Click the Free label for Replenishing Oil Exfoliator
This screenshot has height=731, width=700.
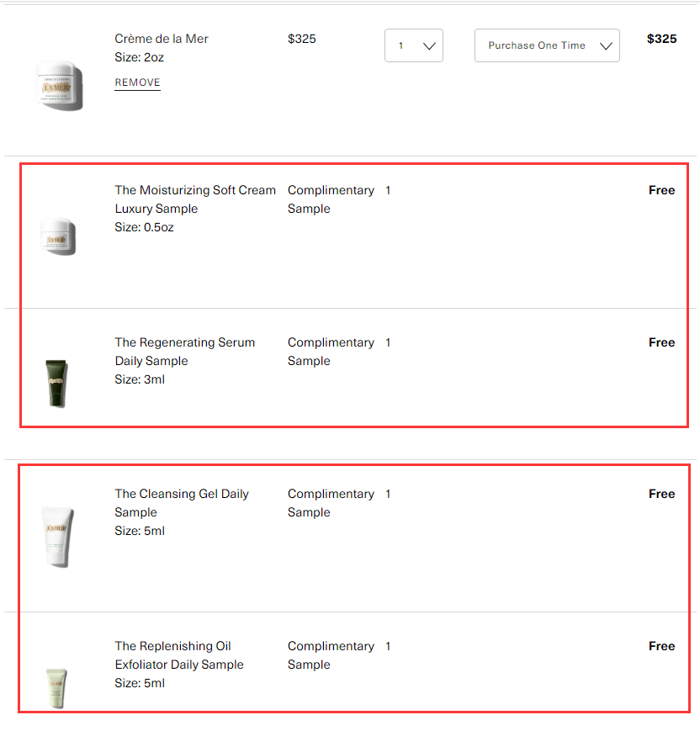click(x=661, y=646)
